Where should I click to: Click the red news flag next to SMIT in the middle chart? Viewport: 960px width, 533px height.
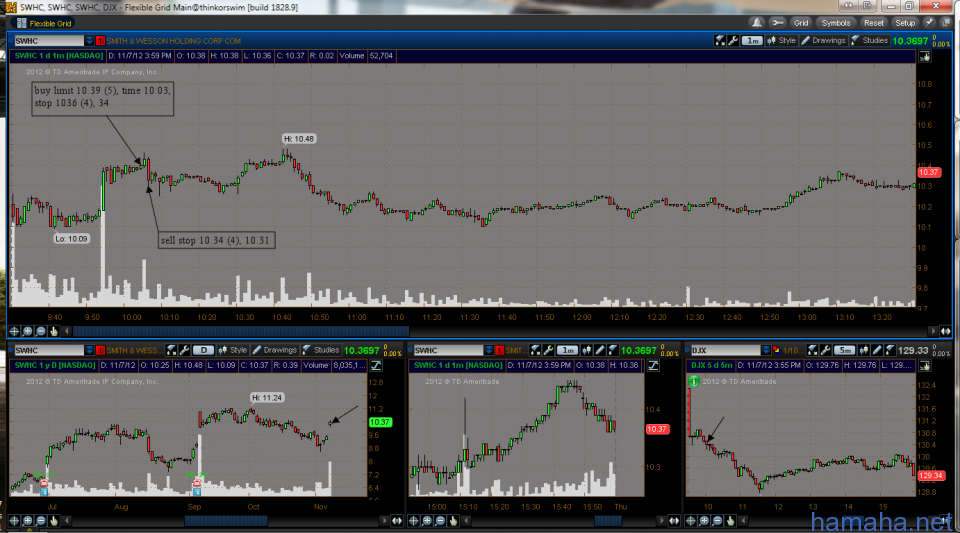(x=500, y=351)
